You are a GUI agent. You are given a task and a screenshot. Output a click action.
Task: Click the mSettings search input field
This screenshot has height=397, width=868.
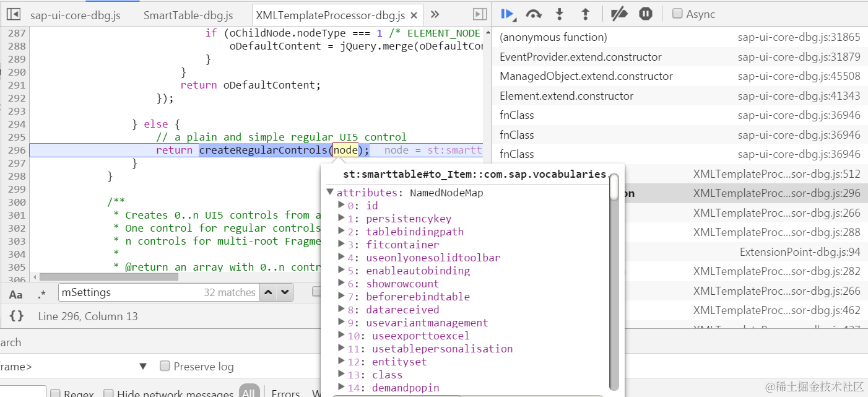158,292
